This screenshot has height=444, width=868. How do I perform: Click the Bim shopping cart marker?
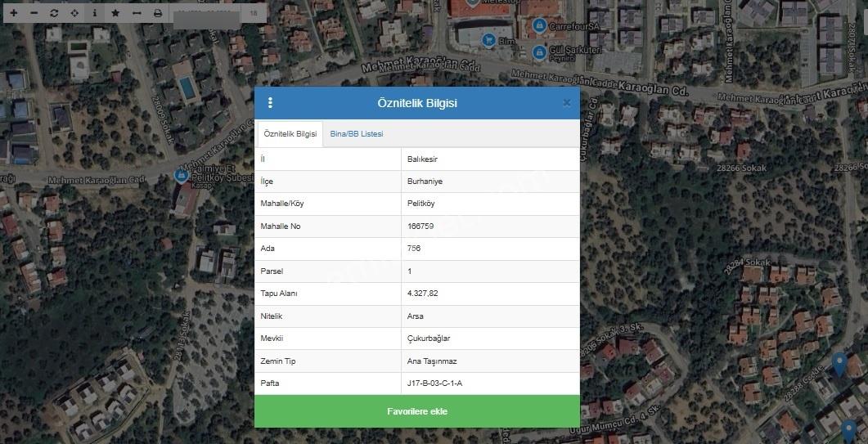[488, 40]
